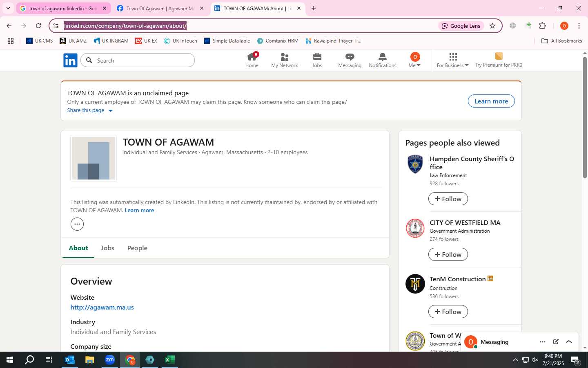588x368 pixels.
Task: Click the browser Back arrow
Action: 9,26
